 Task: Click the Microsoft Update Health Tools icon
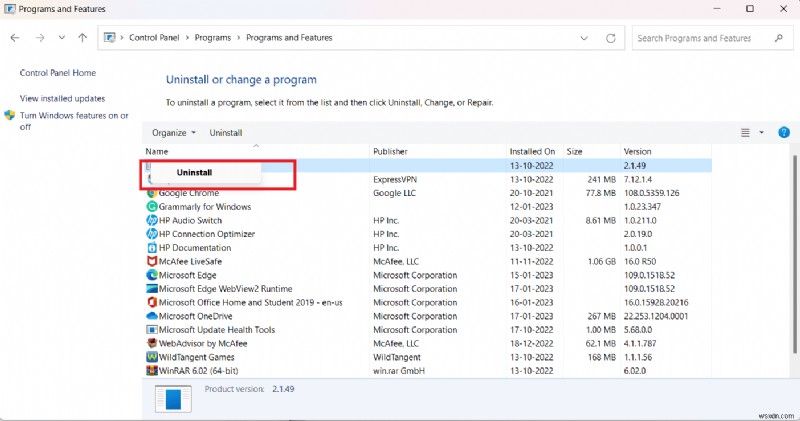pyautogui.click(x=152, y=330)
